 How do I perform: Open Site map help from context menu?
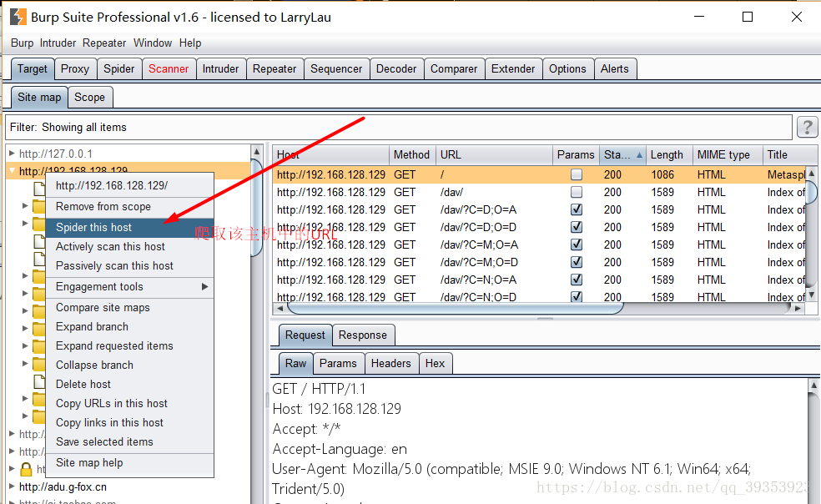(x=130, y=462)
